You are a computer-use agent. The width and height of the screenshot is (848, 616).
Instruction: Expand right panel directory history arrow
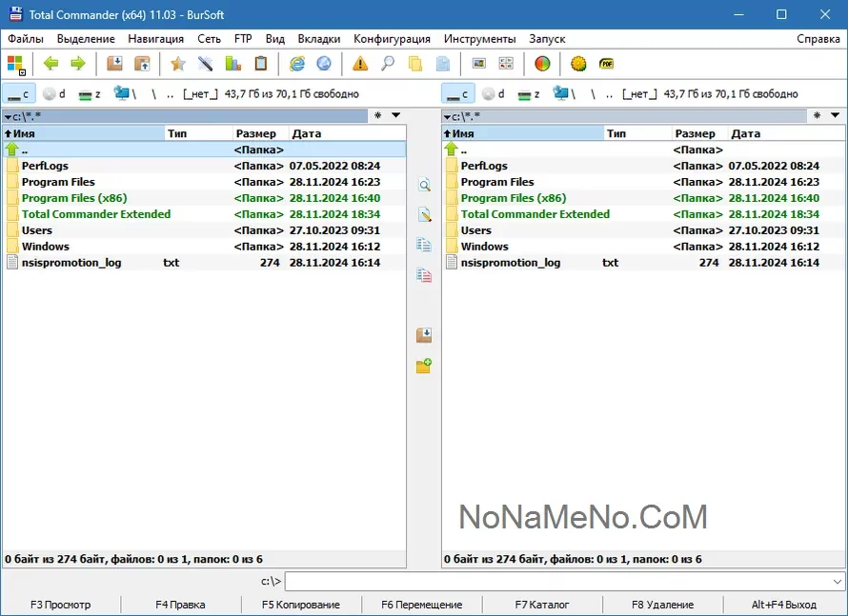point(836,116)
